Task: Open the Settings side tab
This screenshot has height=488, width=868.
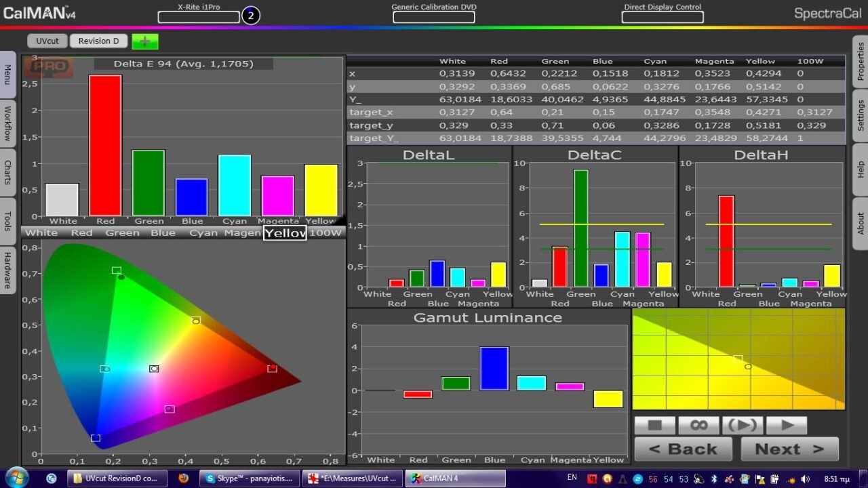Action: click(x=861, y=115)
